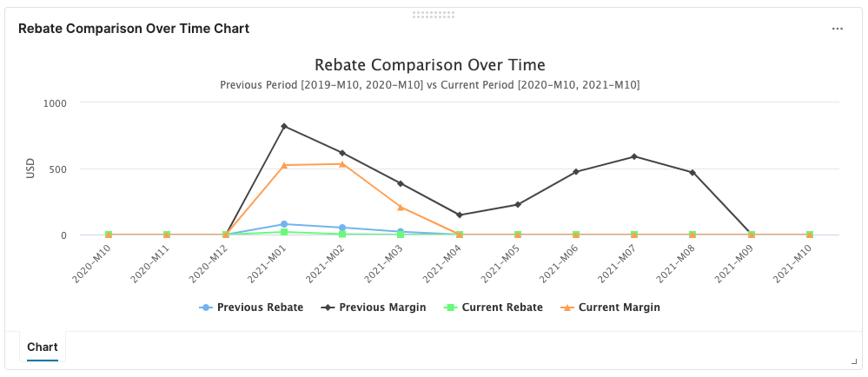868x377 pixels.
Task: Click the blue Previous Rebate legend marker
Action: (x=206, y=308)
